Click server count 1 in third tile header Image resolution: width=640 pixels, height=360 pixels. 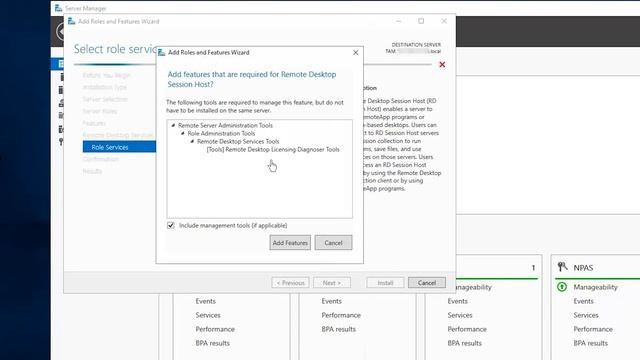pos(533,268)
